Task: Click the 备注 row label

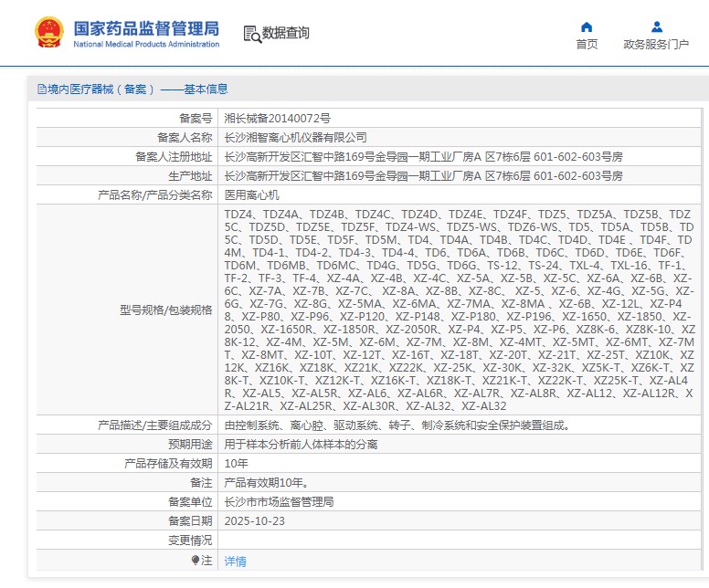Action: pyautogui.click(x=201, y=483)
